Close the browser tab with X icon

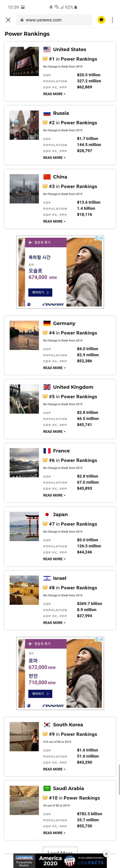(x=8, y=20)
